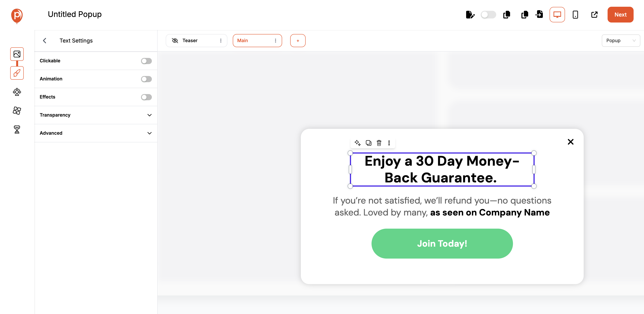Open the audience targeting panel
Screen dimensions: 644x314
[x=17, y=92]
